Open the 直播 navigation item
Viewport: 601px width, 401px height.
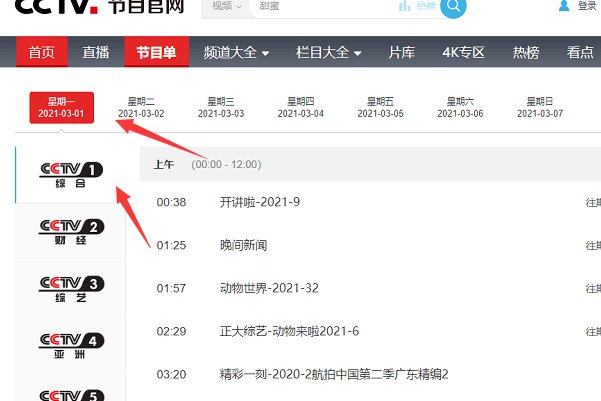tap(96, 52)
